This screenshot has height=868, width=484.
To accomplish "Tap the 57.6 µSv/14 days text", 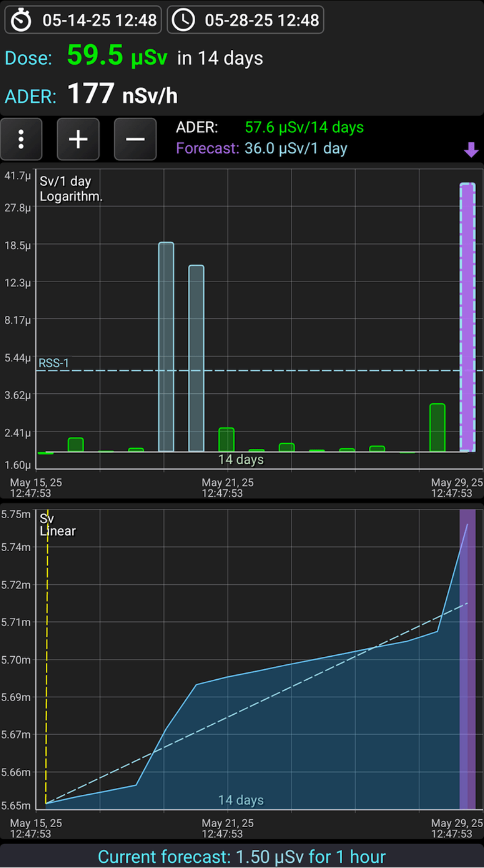I will (304, 127).
